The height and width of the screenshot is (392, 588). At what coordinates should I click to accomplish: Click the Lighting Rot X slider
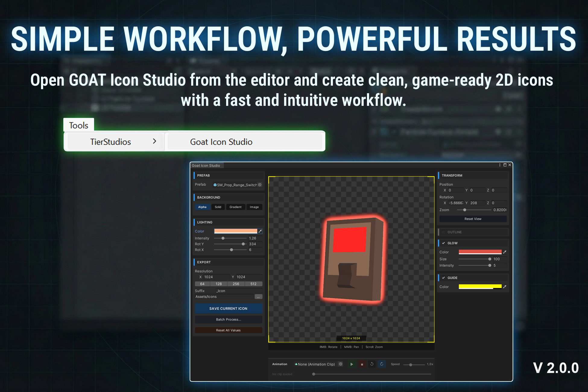(x=230, y=250)
